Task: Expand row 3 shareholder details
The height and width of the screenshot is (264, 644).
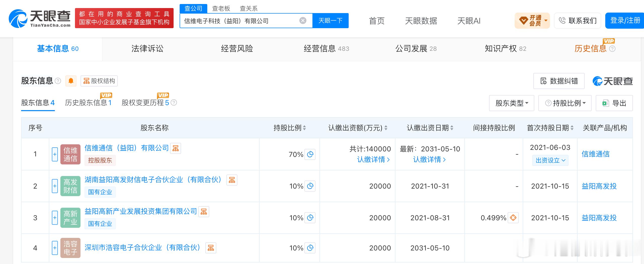Action: click(55, 218)
